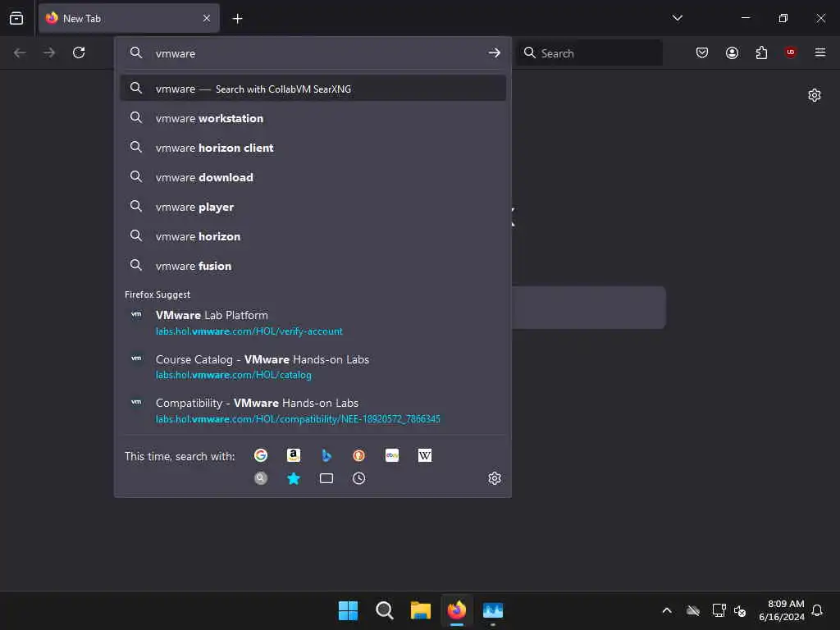Search Bookmarks with the star icon

pyautogui.click(x=294, y=478)
